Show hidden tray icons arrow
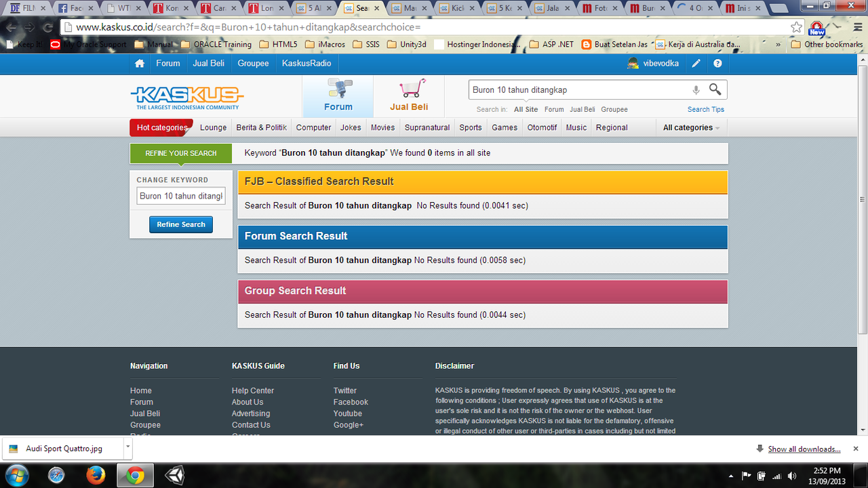 [x=730, y=476]
